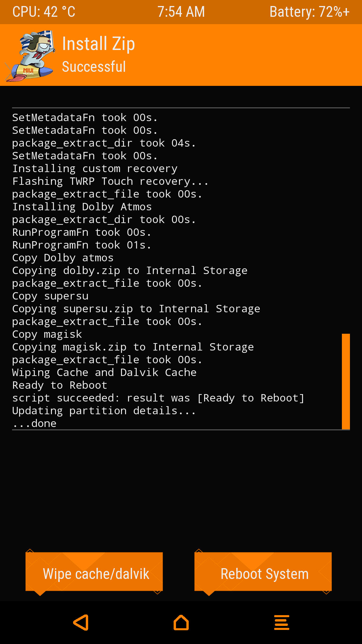Tap the 'Updating partition details' line

pyautogui.click(x=104, y=411)
